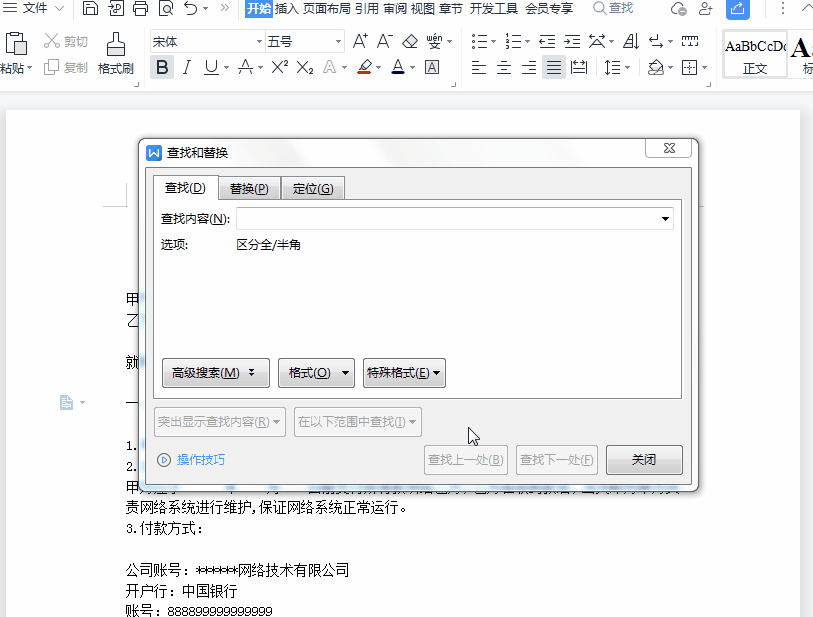
Task: Click the Collaboration user icon
Action: pyautogui.click(x=705, y=8)
